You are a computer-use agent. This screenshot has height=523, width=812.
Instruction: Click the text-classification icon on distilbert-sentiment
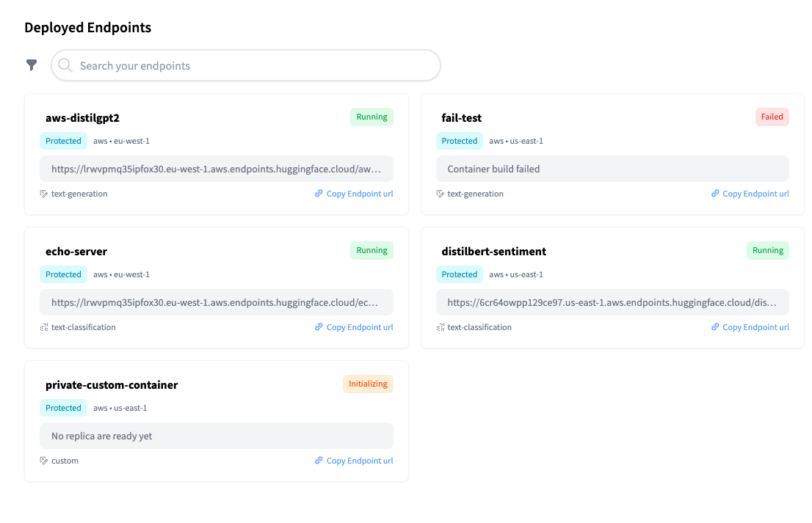pyautogui.click(x=441, y=326)
